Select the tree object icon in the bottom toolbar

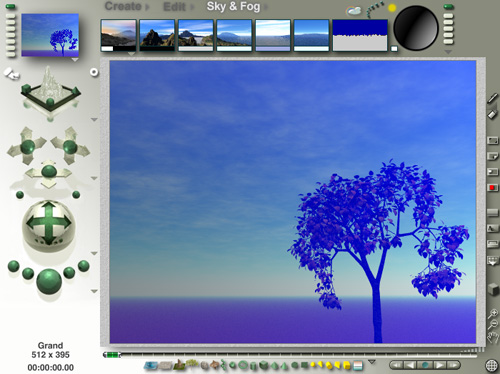pyautogui.click(x=192, y=363)
